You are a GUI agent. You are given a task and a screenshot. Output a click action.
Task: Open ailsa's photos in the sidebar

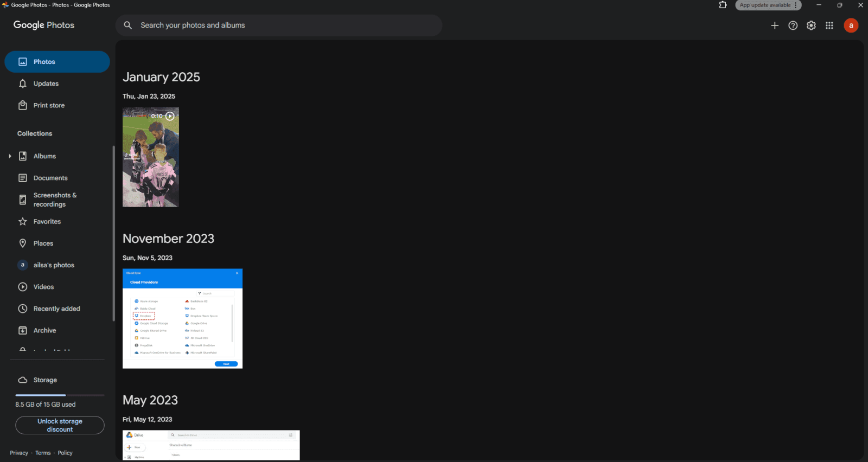pyautogui.click(x=57, y=265)
